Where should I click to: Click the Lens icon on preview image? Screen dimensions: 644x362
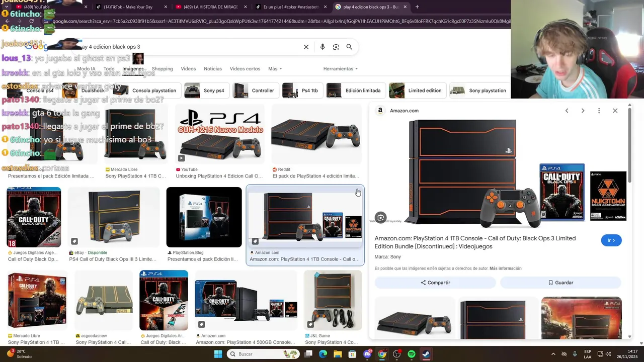pyautogui.click(x=381, y=218)
